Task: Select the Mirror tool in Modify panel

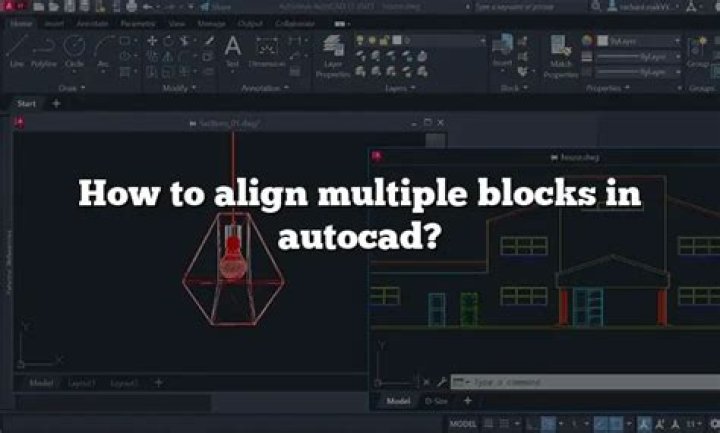Action: click(168, 56)
